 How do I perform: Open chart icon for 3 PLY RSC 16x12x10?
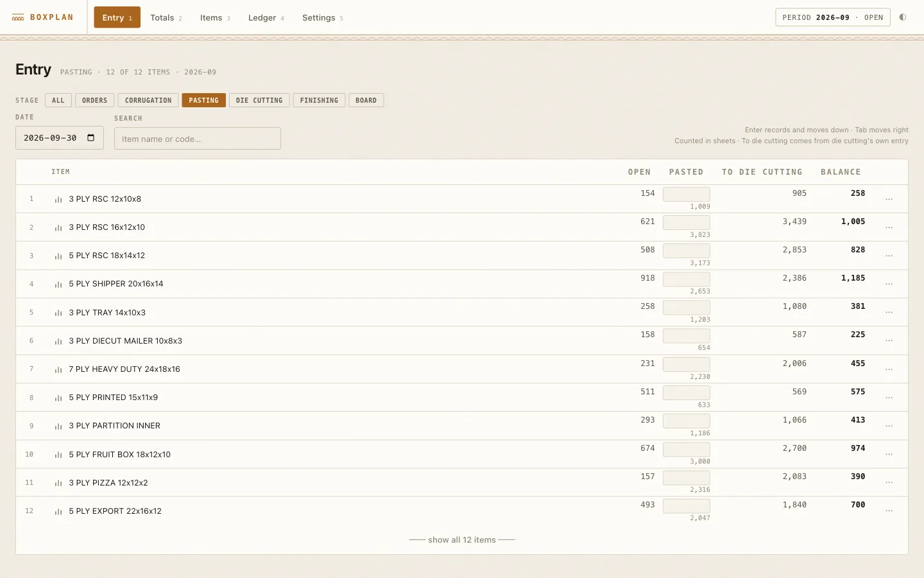58,228
